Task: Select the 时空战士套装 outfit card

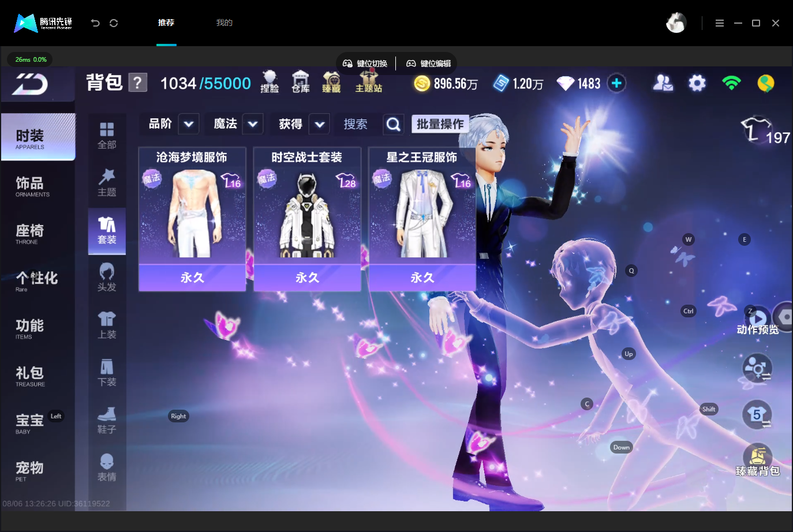Action: click(x=307, y=219)
